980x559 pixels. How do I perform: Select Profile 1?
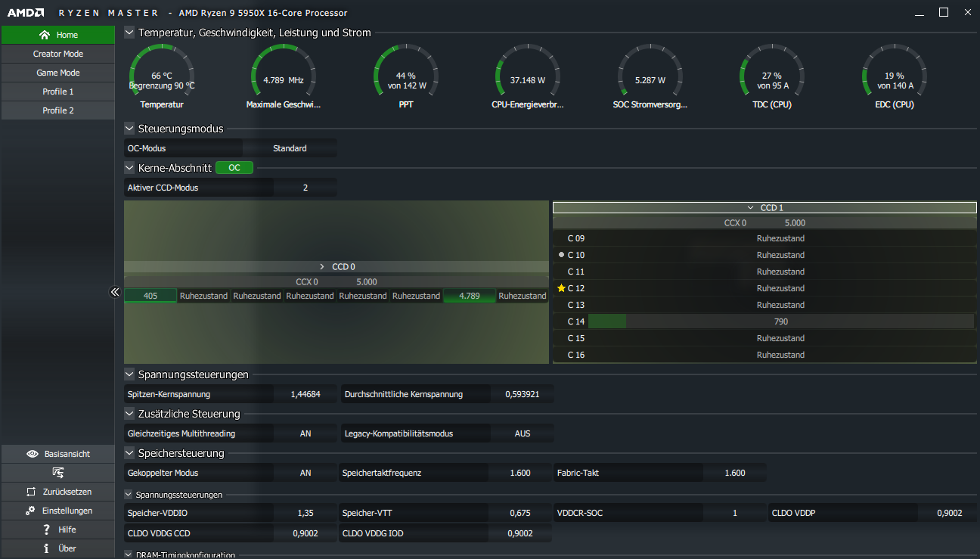[57, 92]
